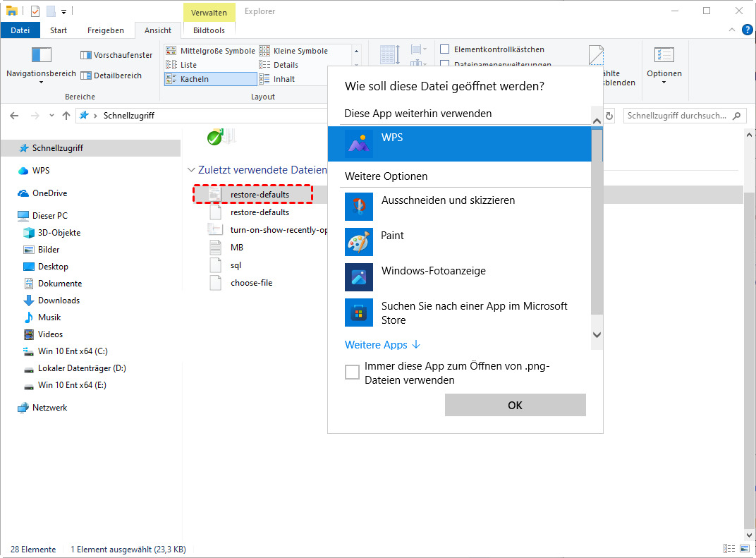Open Videos folder in sidebar
The image size is (756, 558).
44,334
